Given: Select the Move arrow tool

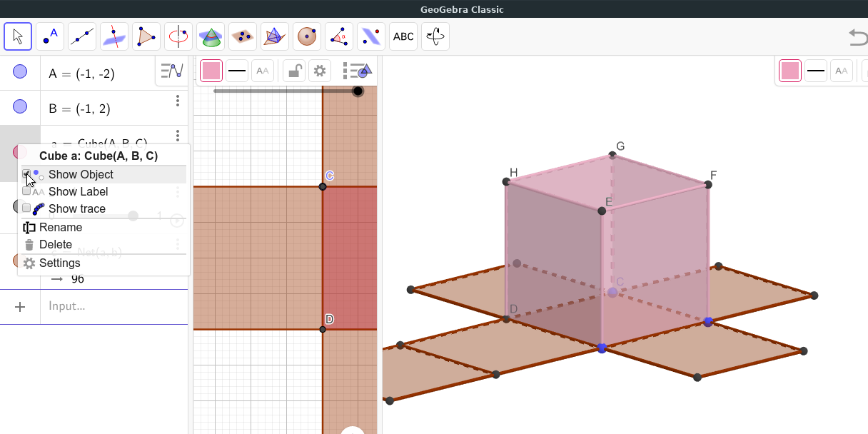Looking at the screenshot, I should point(18,36).
